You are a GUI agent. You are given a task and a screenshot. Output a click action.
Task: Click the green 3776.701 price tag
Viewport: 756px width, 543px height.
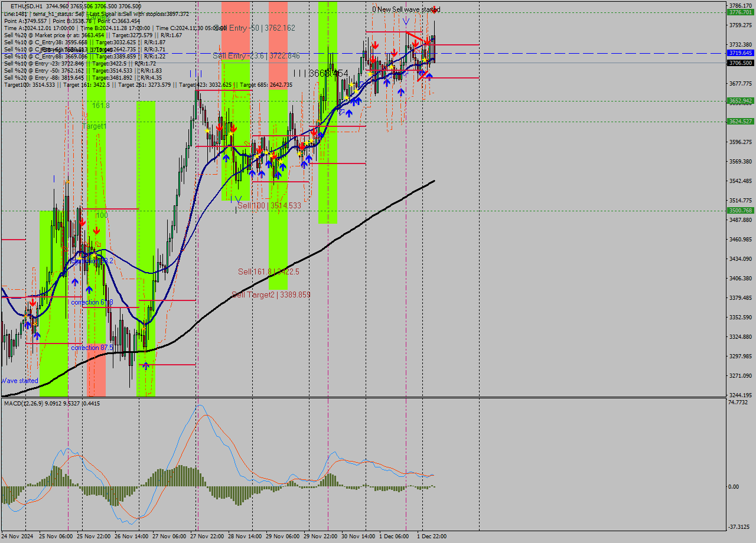[x=740, y=12]
